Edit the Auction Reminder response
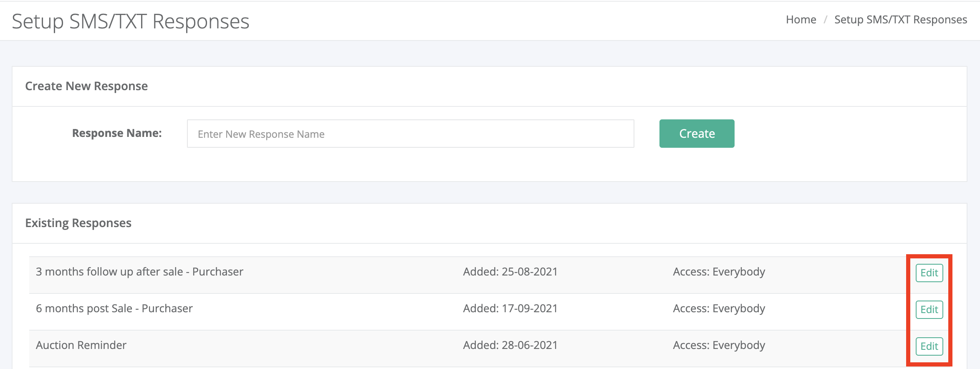 929,346
